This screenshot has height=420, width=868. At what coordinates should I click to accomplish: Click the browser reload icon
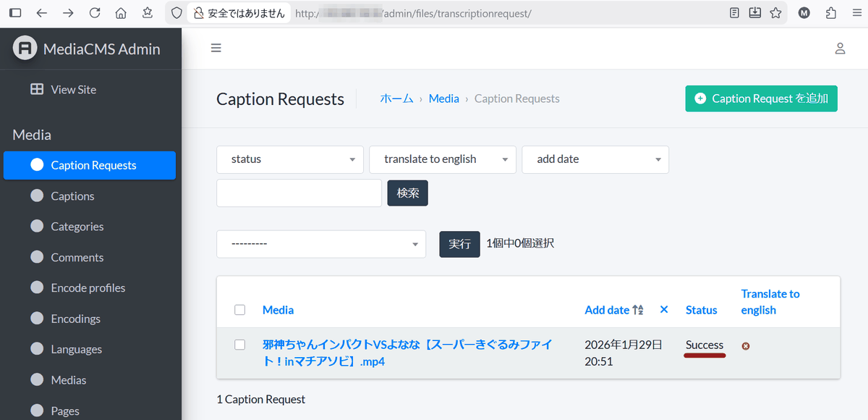tap(94, 13)
